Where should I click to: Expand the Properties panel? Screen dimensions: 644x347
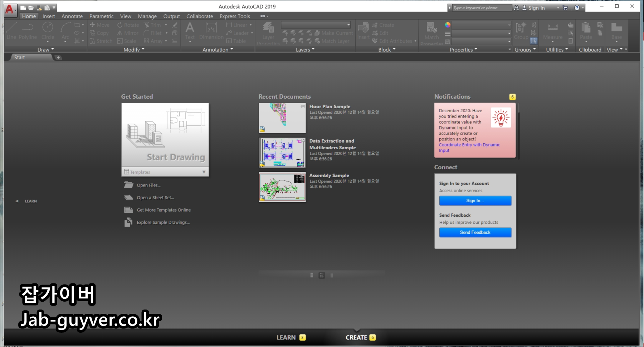463,50
